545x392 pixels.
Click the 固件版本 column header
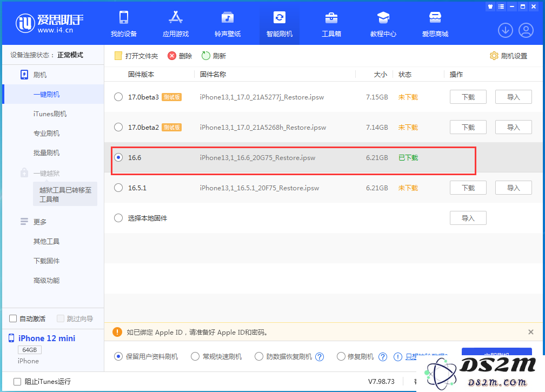click(x=141, y=75)
